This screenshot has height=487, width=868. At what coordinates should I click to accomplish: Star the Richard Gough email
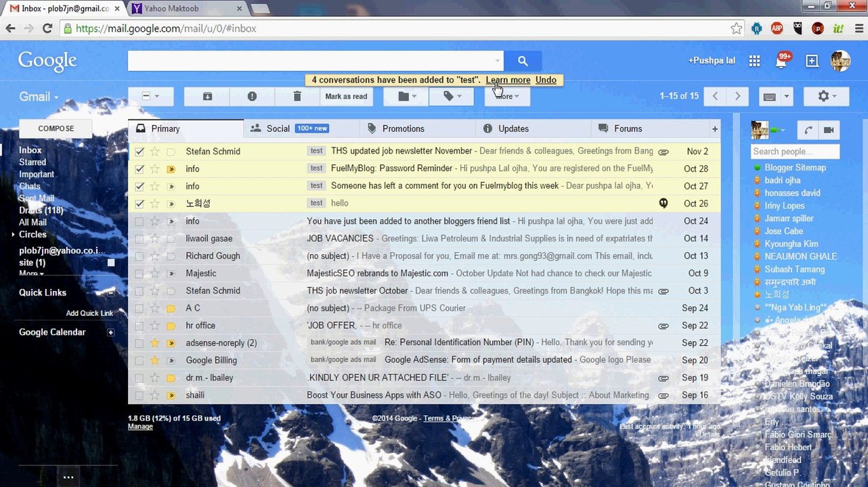[155, 256]
